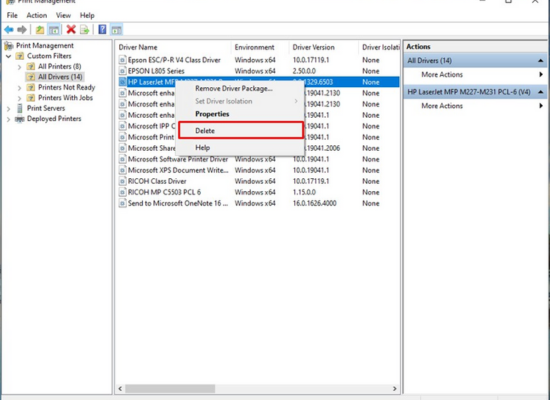
Task: Select Remove Driver Package from context menu
Action: click(234, 88)
